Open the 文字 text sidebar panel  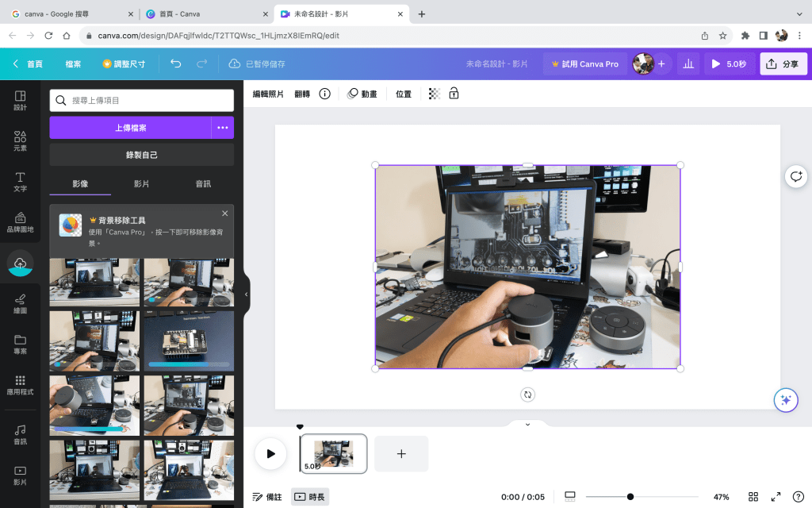(20, 181)
